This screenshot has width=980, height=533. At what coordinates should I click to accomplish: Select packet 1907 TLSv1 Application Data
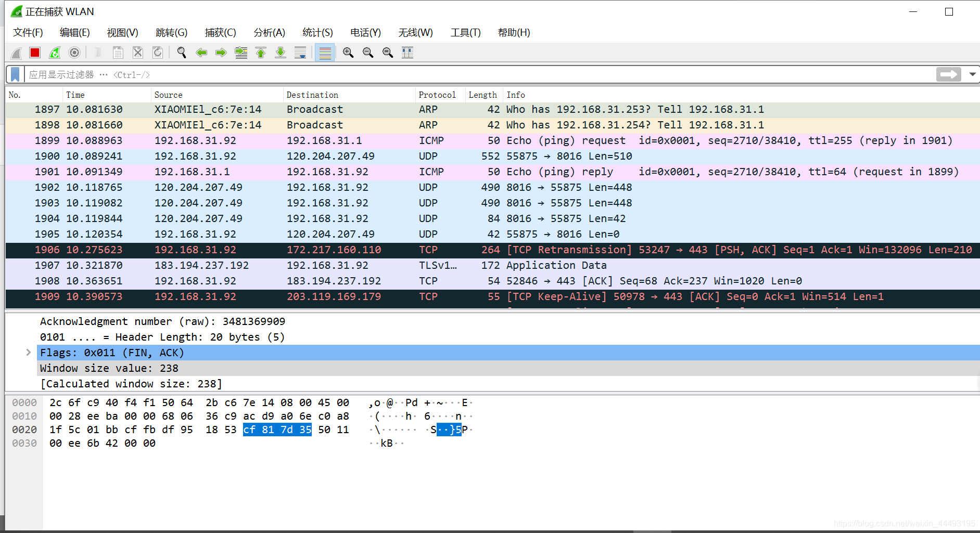click(492, 266)
